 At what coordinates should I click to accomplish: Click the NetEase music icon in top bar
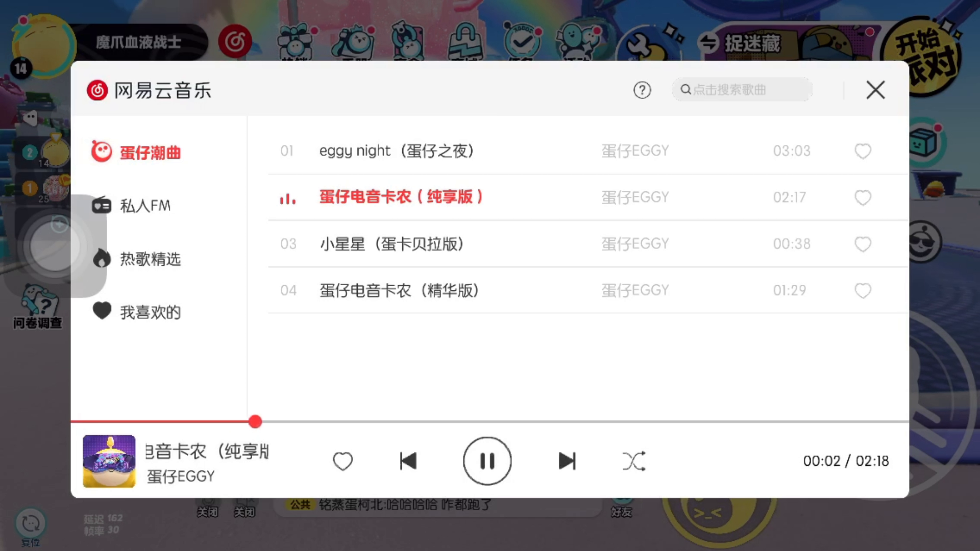point(235,41)
